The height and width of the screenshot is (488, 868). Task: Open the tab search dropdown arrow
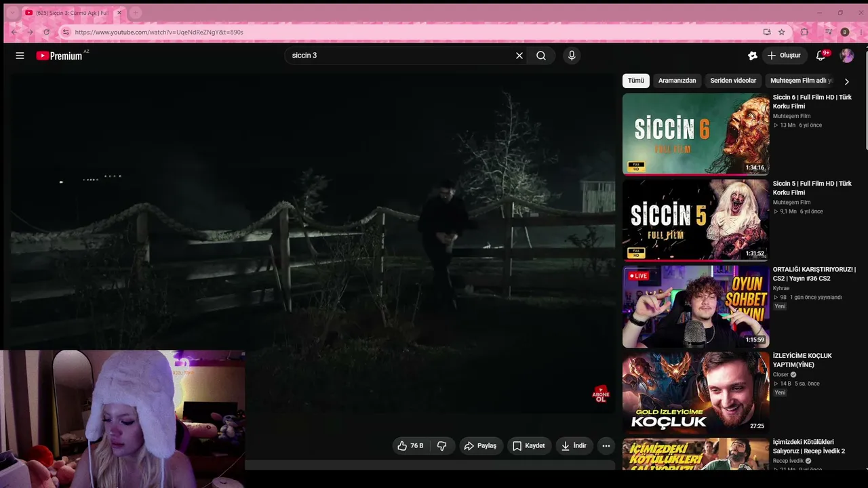[13, 13]
